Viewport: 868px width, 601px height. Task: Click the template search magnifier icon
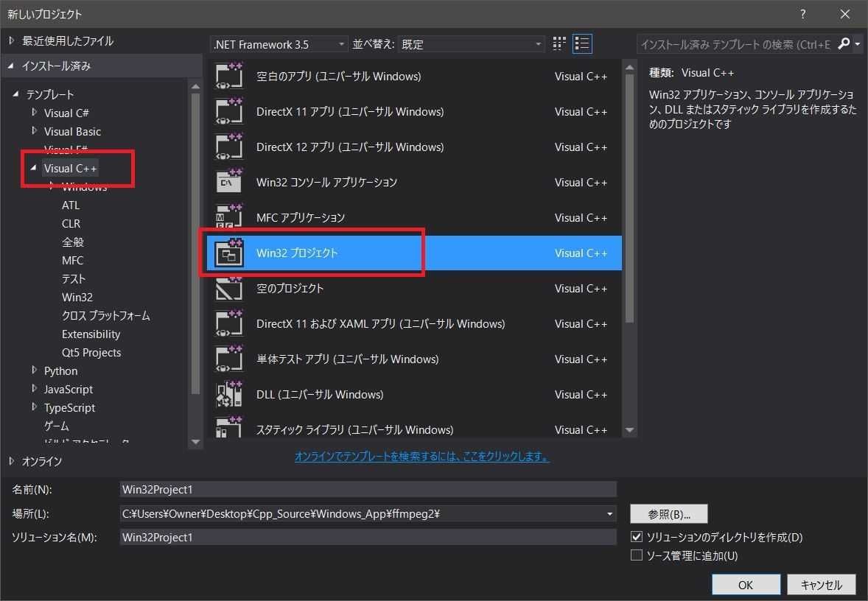(x=844, y=43)
